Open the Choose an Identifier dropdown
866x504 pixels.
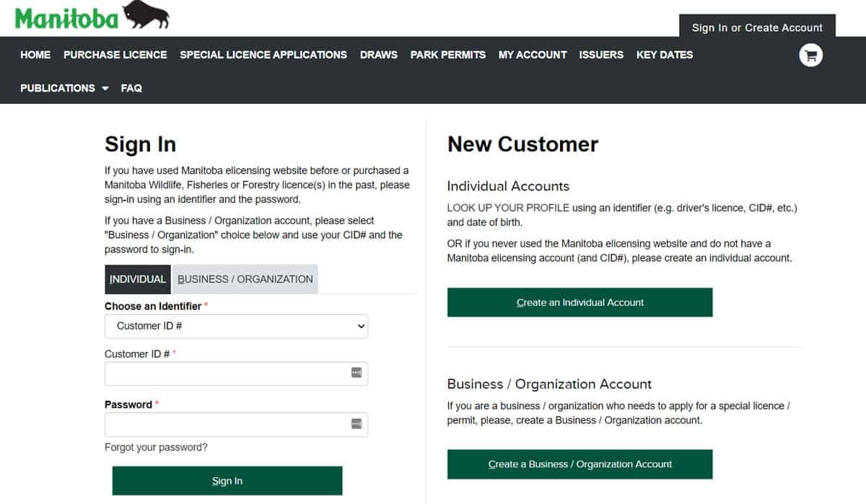[236, 326]
